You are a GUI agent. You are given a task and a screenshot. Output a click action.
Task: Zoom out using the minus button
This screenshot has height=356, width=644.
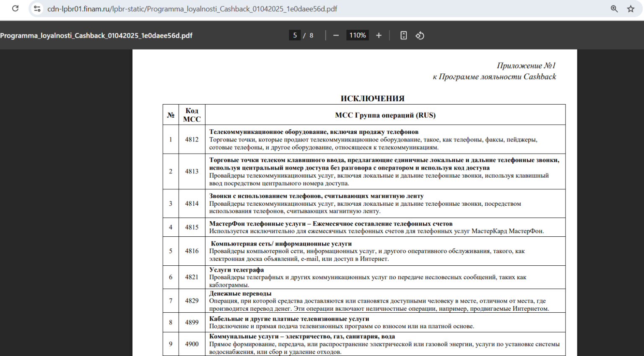336,36
